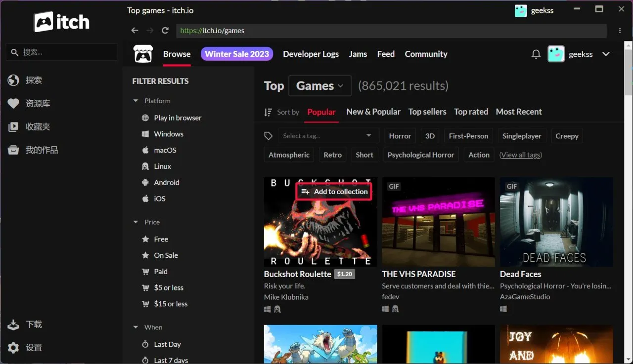Collapse the Platform filter section
633x364 pixels.
click(136, 101)
